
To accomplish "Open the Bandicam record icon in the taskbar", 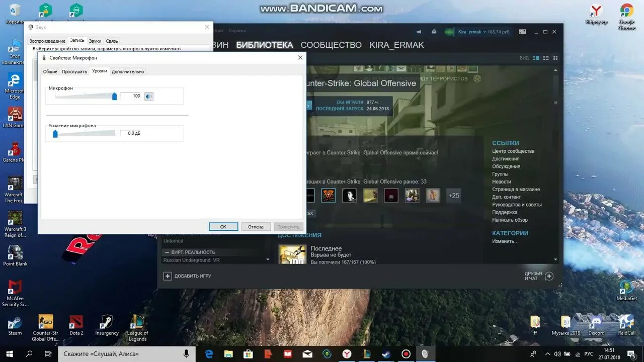I will click(406, 354).
